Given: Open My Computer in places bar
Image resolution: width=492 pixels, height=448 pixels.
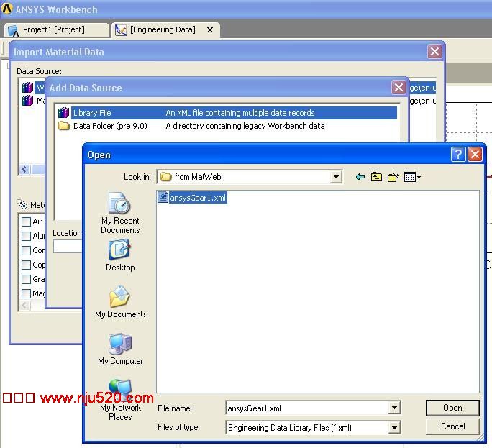Looking at the screenshot, I should 120,349.
